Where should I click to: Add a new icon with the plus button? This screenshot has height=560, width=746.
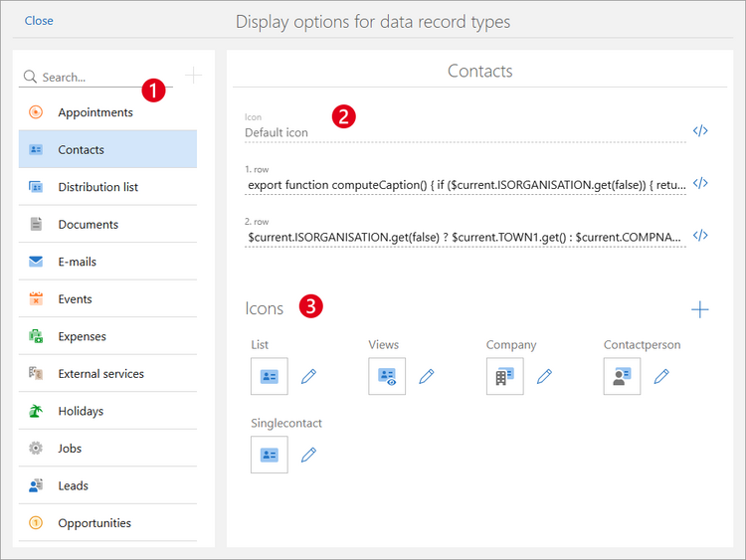(700, 309)
